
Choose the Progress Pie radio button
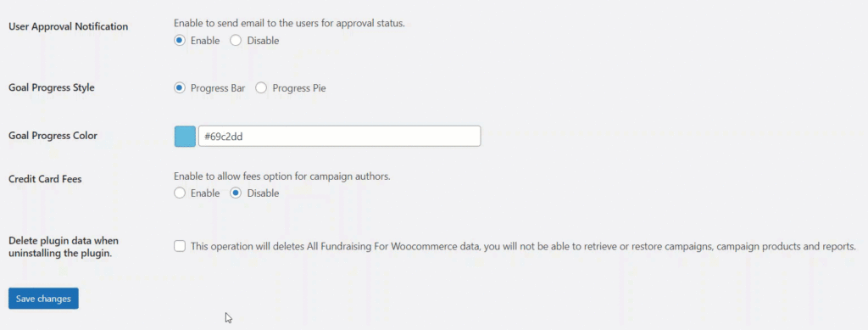click(261, 88)
